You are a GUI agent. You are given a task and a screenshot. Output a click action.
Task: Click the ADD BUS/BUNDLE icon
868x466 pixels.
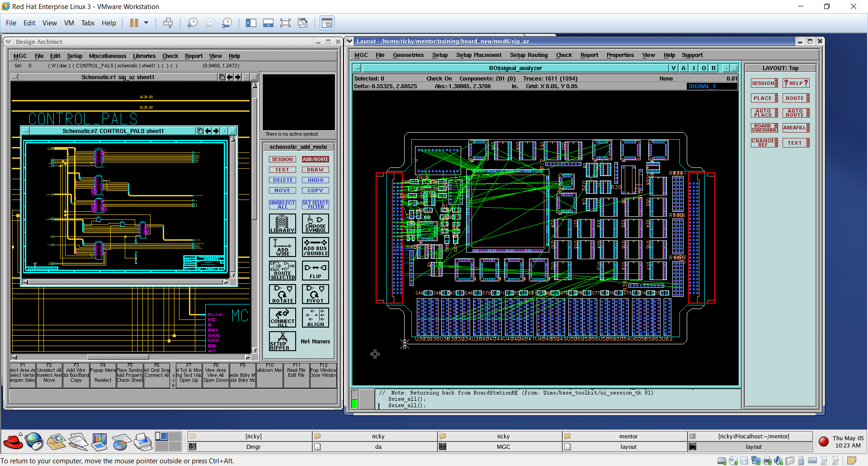[x=315, y=247]
